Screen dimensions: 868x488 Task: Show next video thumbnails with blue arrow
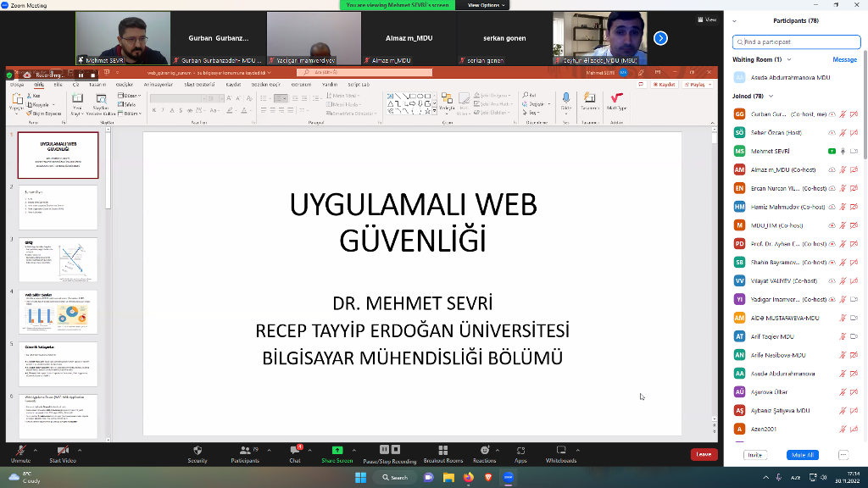tap(660, 38)
